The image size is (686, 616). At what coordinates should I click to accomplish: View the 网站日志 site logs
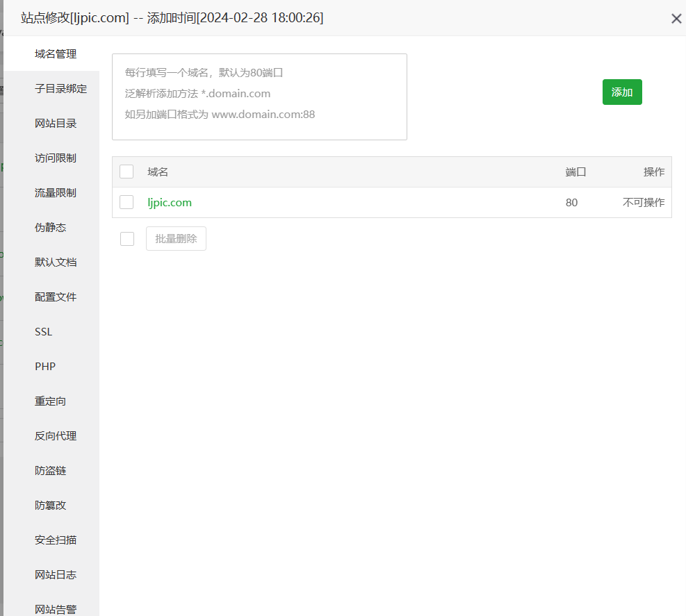pyautogui.click(x=56, y=574)
